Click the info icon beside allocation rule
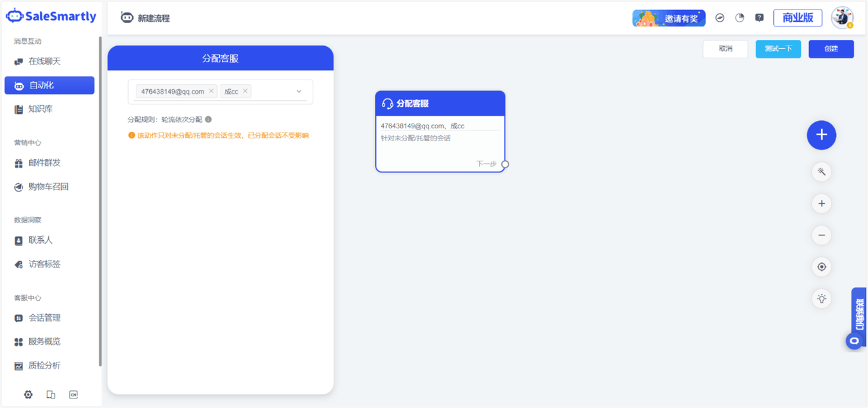868x408 pixels. click(209, 119)
